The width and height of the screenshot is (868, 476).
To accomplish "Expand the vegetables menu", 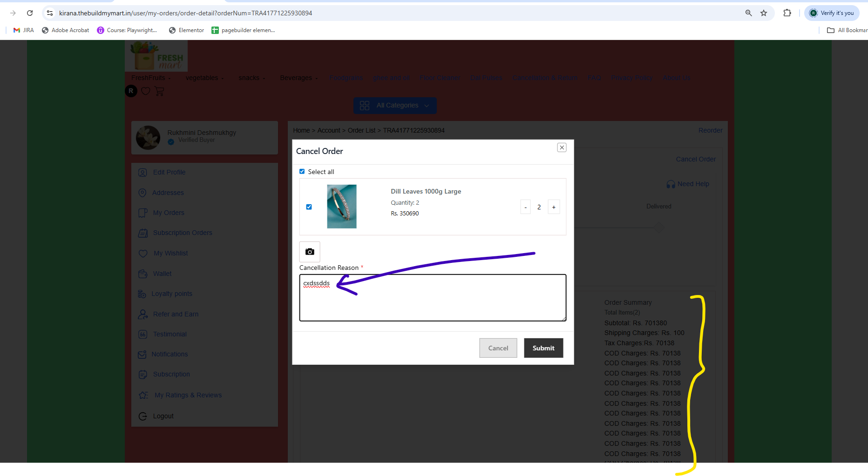I will coord(204,78).
